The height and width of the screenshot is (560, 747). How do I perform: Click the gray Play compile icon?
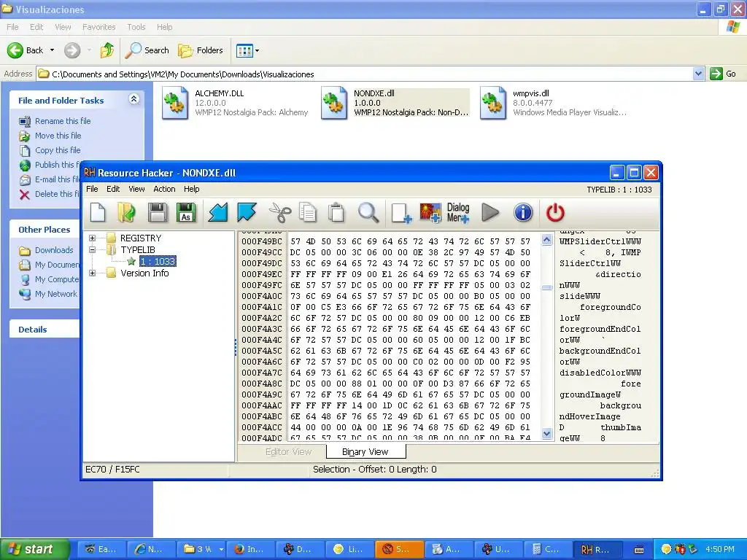490,212
